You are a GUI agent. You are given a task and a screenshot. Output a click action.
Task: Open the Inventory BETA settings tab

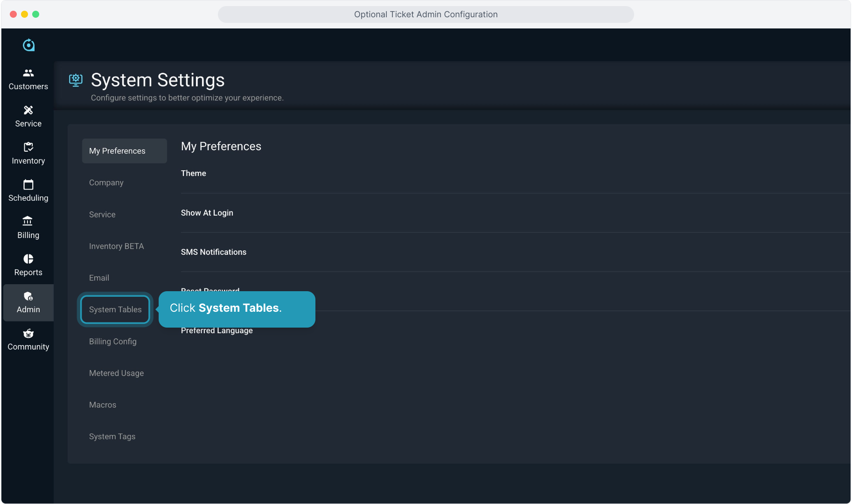tap(116, 246)
